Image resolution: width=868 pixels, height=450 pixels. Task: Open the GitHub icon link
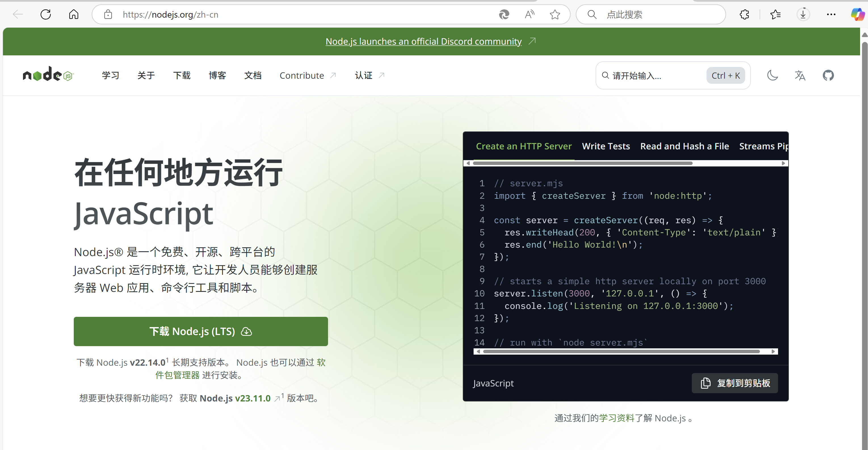tap(828, 75)
